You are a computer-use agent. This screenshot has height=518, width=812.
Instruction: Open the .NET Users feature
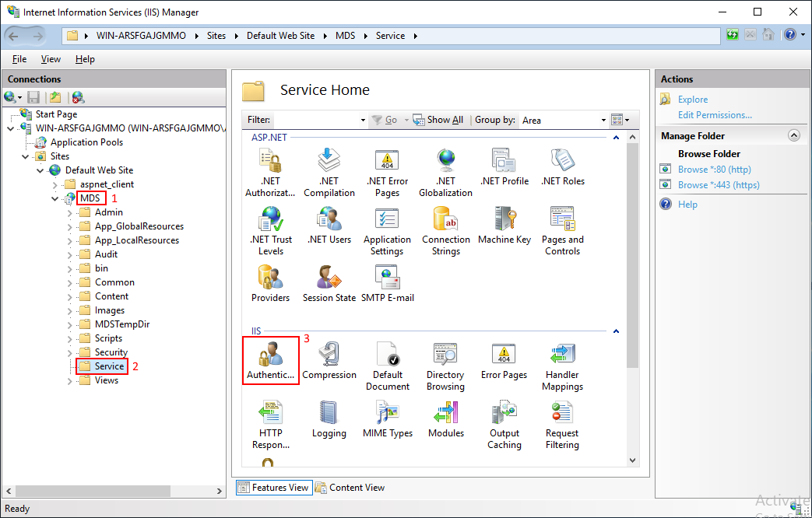tap(329, 226)
